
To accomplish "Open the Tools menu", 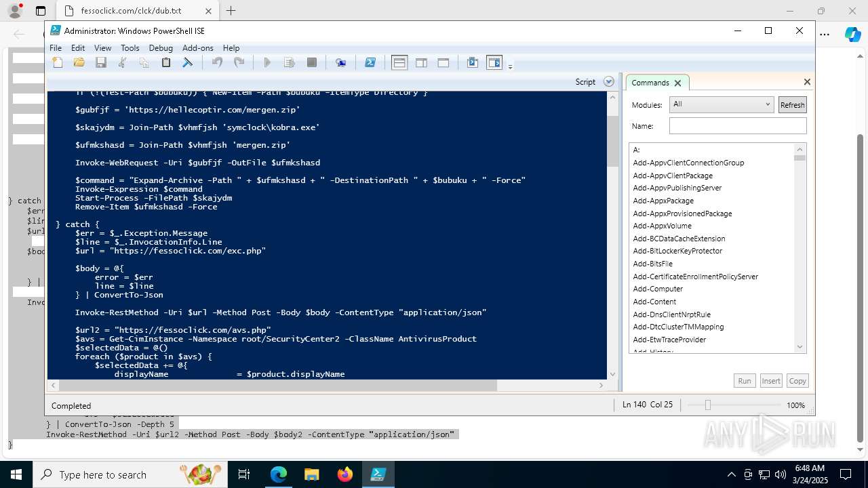I will pyautogui.click(x=130, y=48).
